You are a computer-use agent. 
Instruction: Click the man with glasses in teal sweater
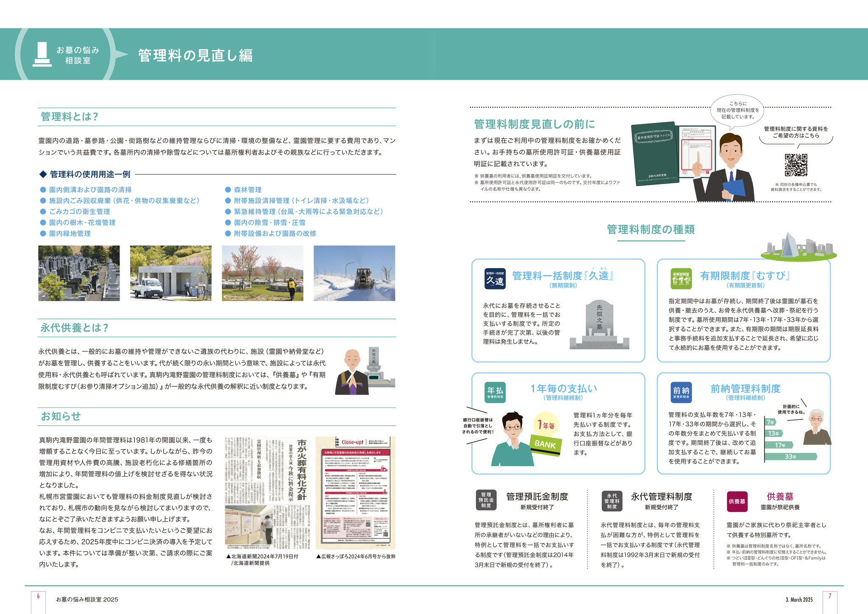513,439
